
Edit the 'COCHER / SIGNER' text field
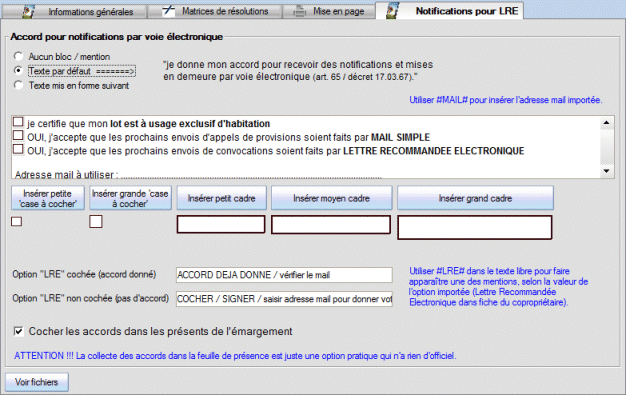[x=284, y=299]
